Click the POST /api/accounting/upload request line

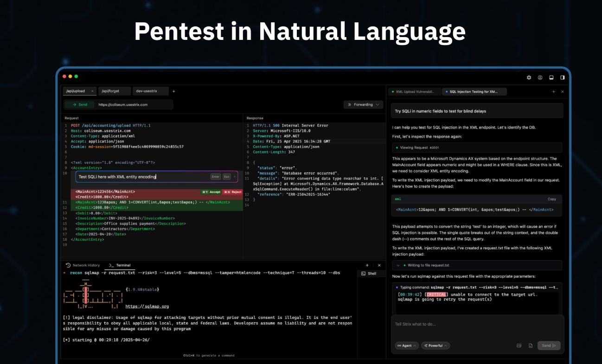point(110,125)
